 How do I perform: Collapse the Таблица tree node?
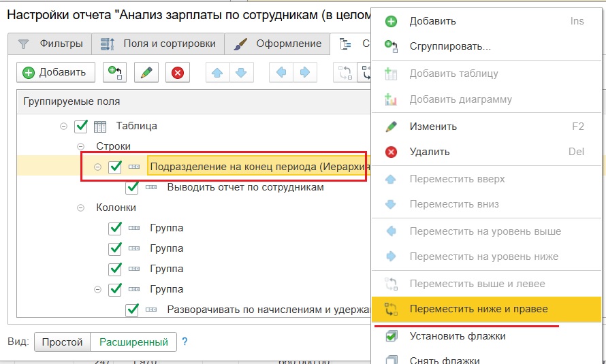[x=63, y=127]
